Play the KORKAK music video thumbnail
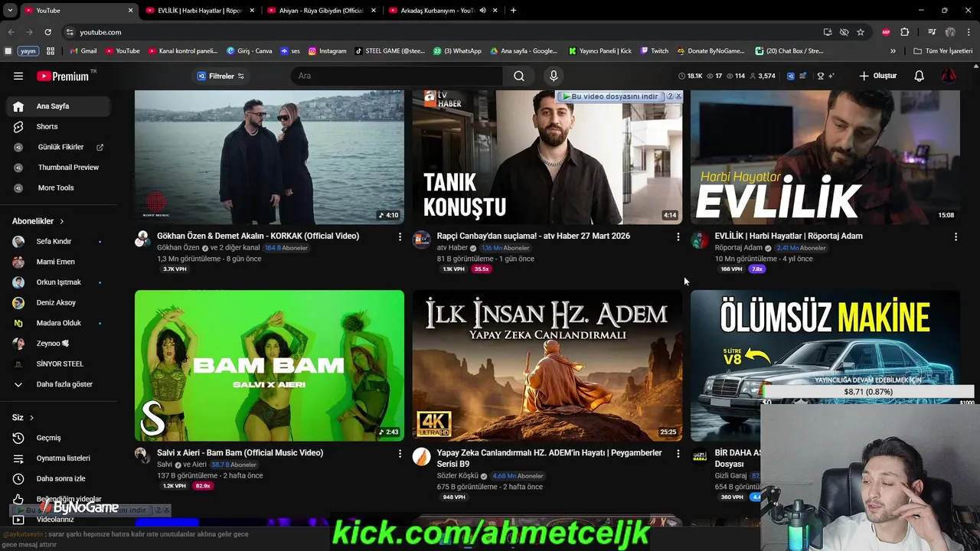This screenshot has height=551, width=980. coord(269,157)
